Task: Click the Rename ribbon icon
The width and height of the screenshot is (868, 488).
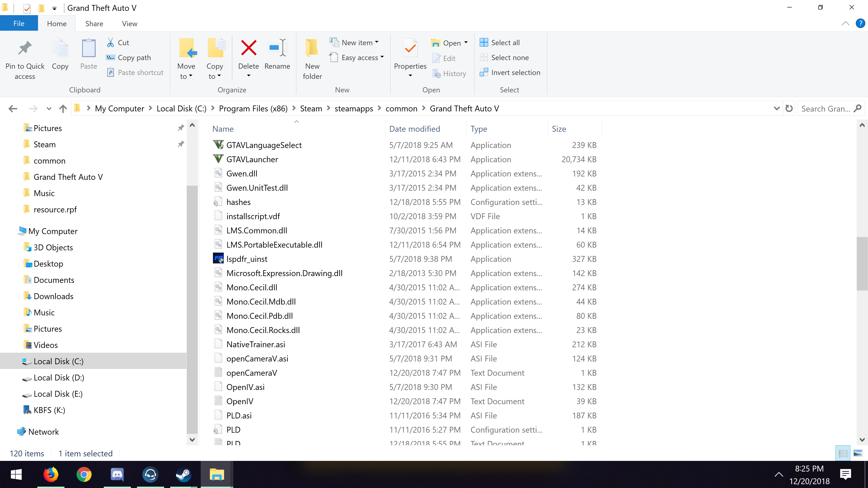Action: (277, 48)
